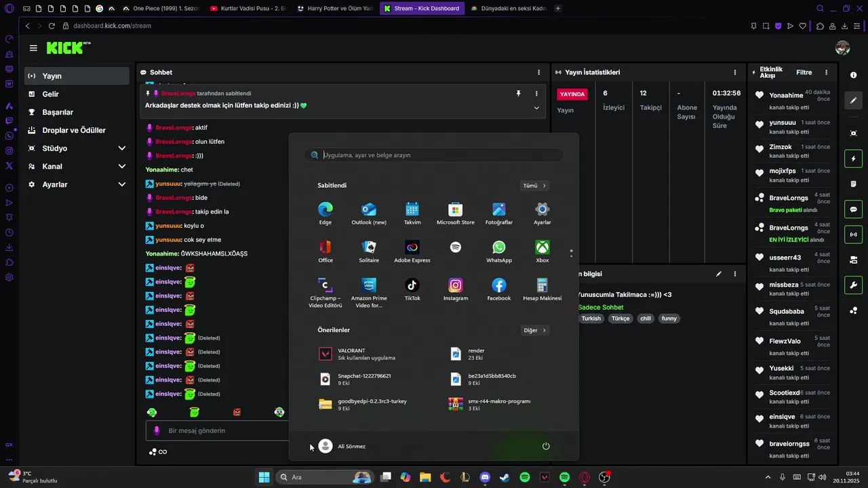Click the Kick logo
This screenshot has height=488, width=868.
[68, 47]
